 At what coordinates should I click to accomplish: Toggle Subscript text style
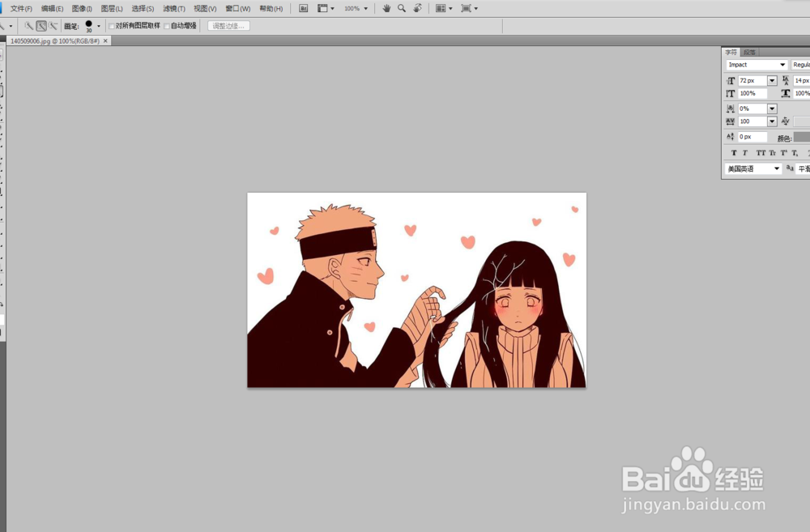pos(795,153)
